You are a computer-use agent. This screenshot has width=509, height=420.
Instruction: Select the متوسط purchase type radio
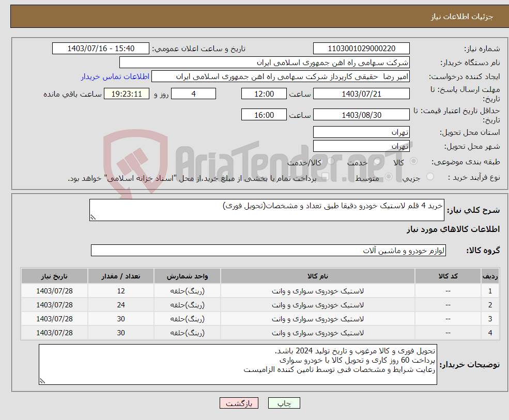tap(389, 177)
